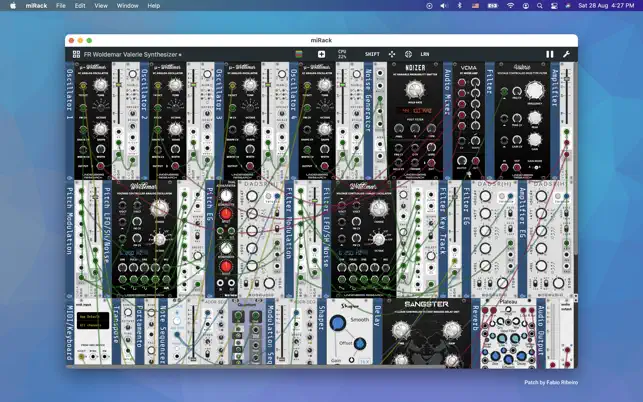Screen dimensions: 643x402
Task: Click the Amplifier EG DADSR top knob
Action: point(541,196)
